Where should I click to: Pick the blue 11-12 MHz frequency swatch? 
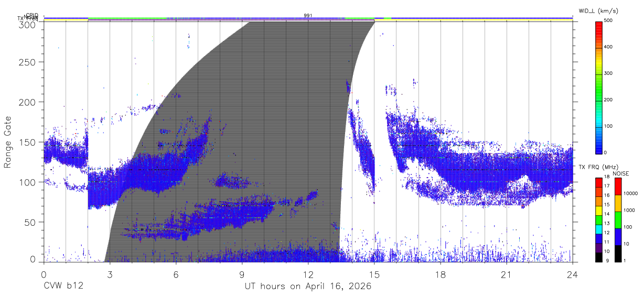(x=598, y=238)
